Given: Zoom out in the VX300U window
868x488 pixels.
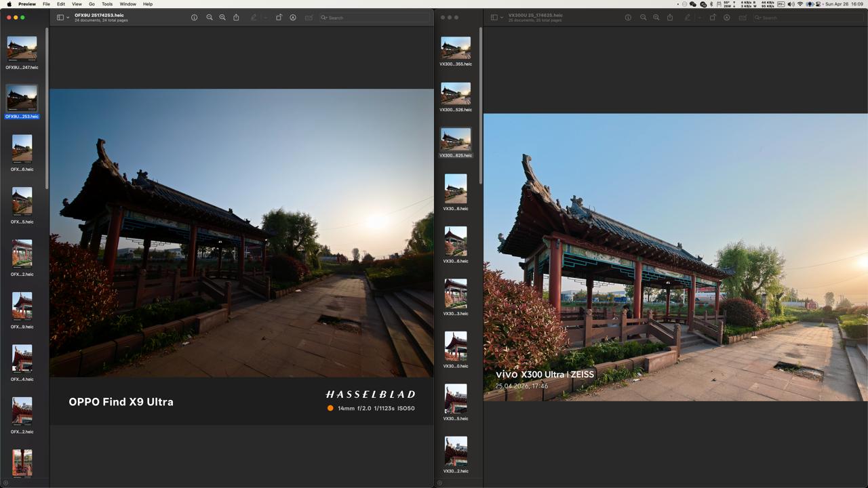Looking at the screenshot, I should click(644, 18).
